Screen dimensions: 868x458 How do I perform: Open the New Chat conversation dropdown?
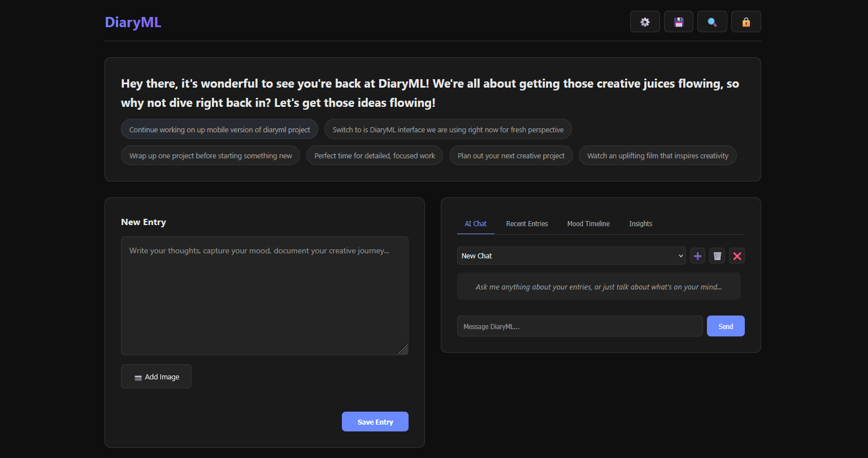571,256
